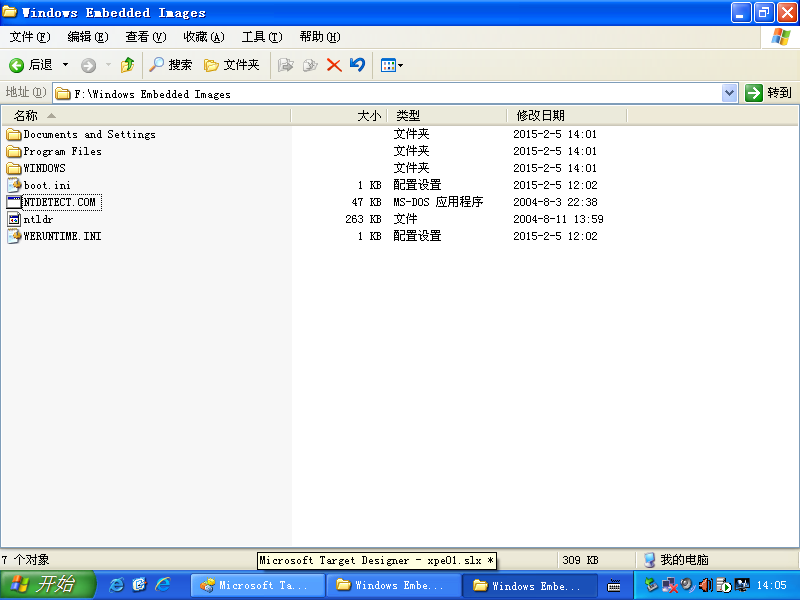Screen dimensions: 800x600
Task: Open the 编辑(E) menu
Action: pos(88,37)
